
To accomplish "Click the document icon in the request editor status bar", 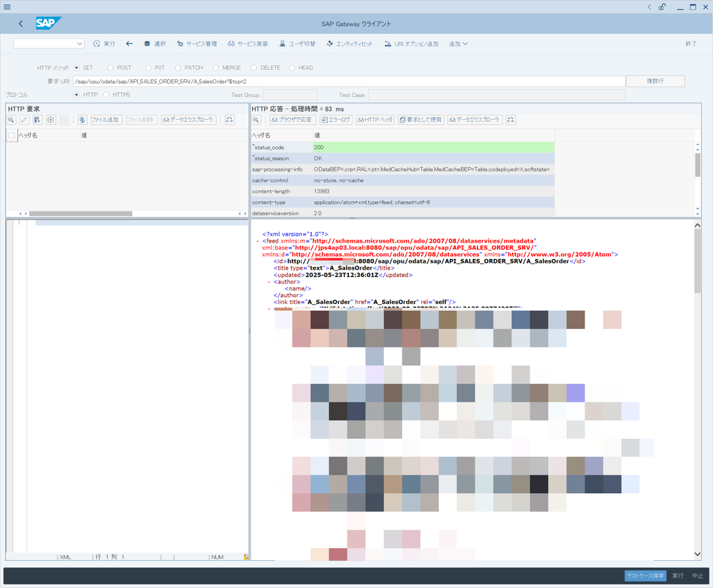I will coord(246,557).
